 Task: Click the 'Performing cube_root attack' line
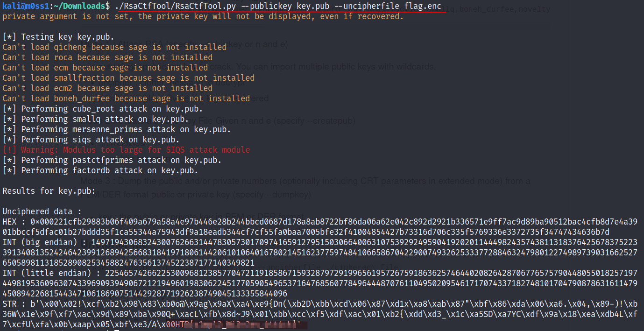(x=103, y=109)
